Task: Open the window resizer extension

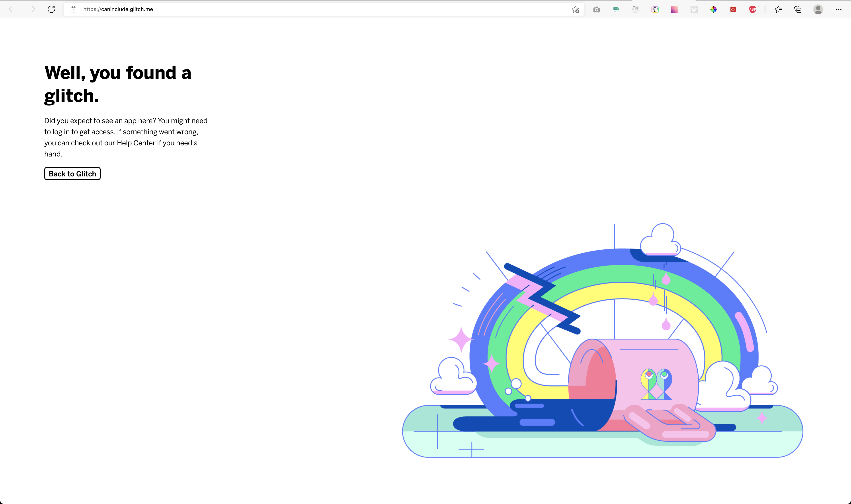Action: (655, 9)
